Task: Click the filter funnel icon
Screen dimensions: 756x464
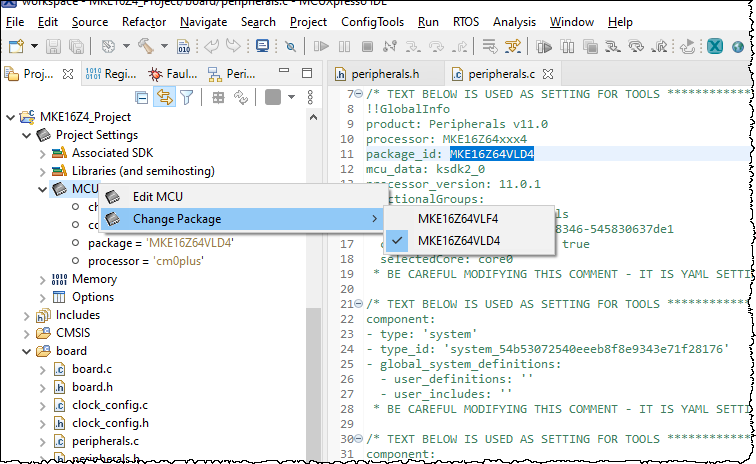Action: [187, 98]
